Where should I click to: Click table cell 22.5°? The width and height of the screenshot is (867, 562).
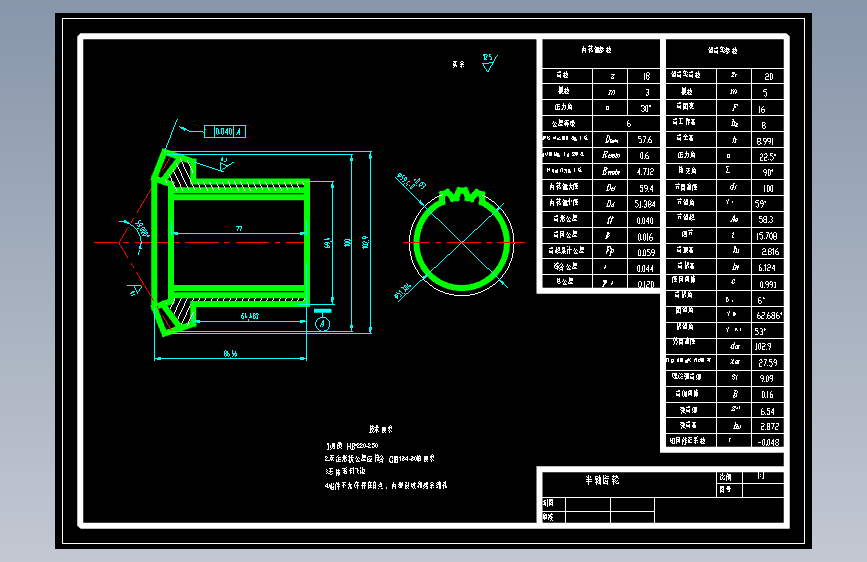click(767, 157)
